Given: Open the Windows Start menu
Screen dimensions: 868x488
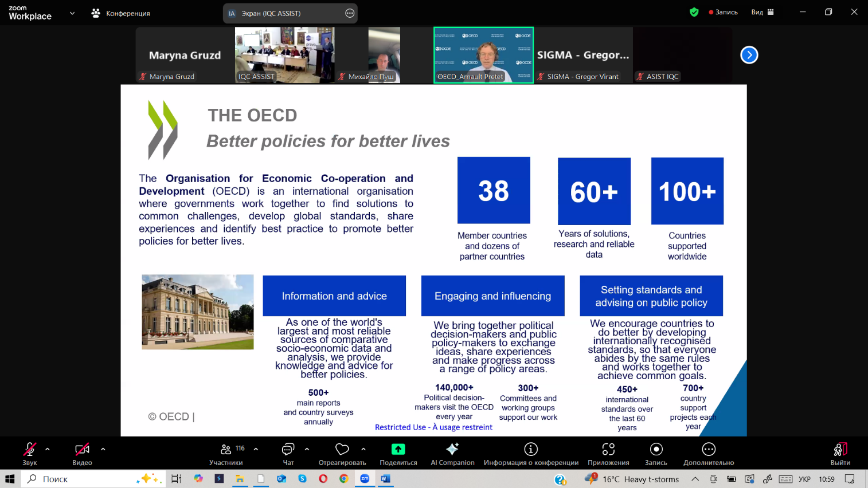Looking at the screenshot, I should [10, 479].
